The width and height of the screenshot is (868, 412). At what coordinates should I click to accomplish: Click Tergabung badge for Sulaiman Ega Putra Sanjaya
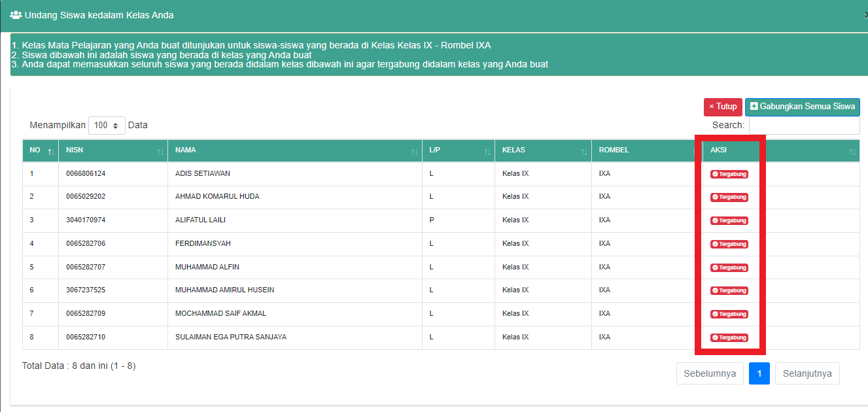[729, 337]
